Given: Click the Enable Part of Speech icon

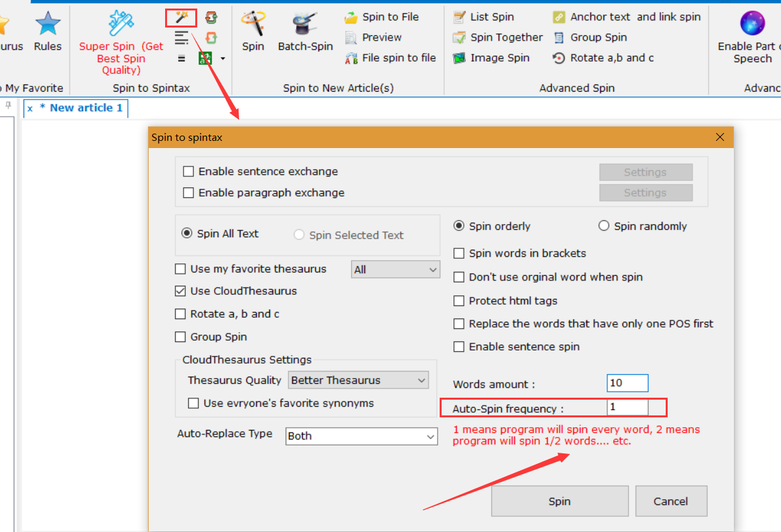Looking at the screenshot, I should [x=752, y=23].
